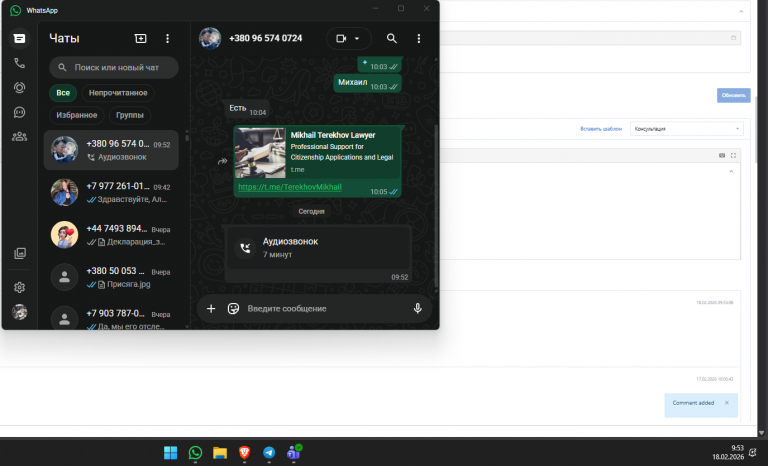Select the 'Избранное' chat filter

[x=76, y=115]
